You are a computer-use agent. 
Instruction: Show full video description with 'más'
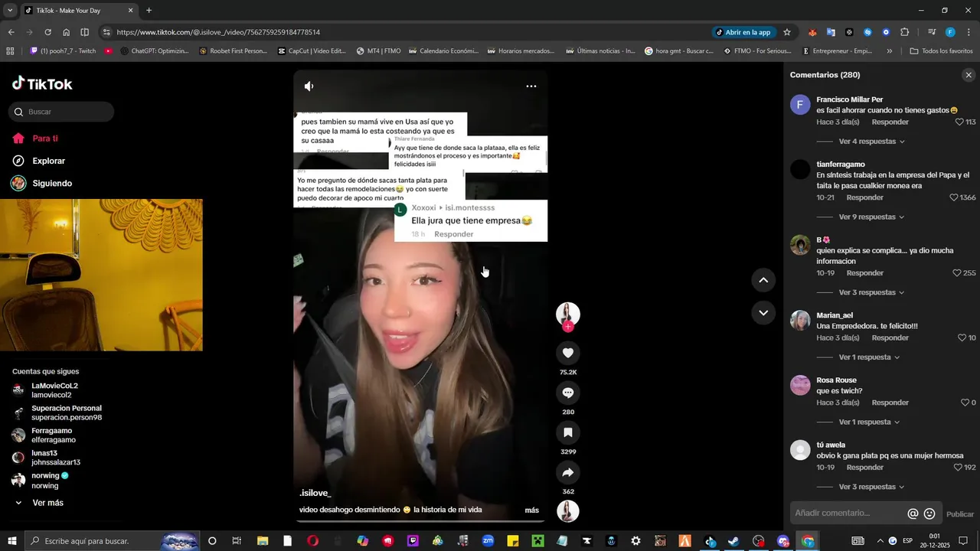pos(531,510)
